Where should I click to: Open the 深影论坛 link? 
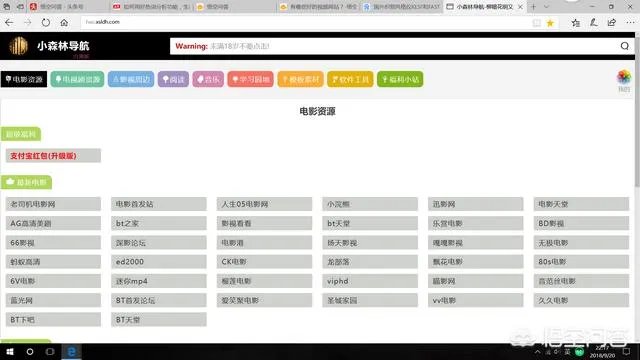pyautogui.click(x=159, y=242)
